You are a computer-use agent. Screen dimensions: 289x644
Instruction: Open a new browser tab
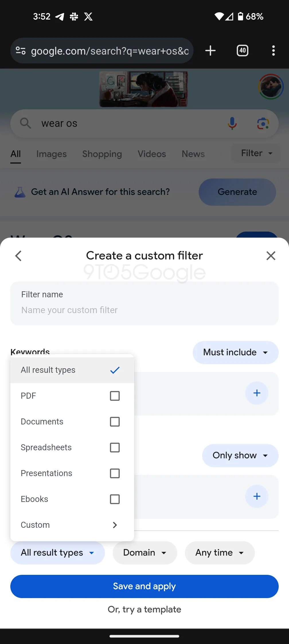210,51
